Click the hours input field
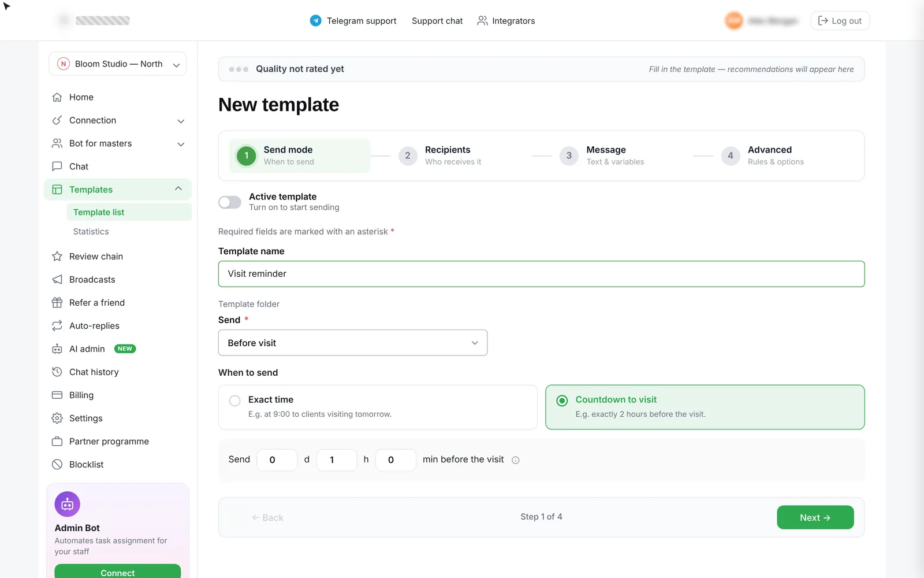This screenshot has height=578, width=924. click(337, 460)
